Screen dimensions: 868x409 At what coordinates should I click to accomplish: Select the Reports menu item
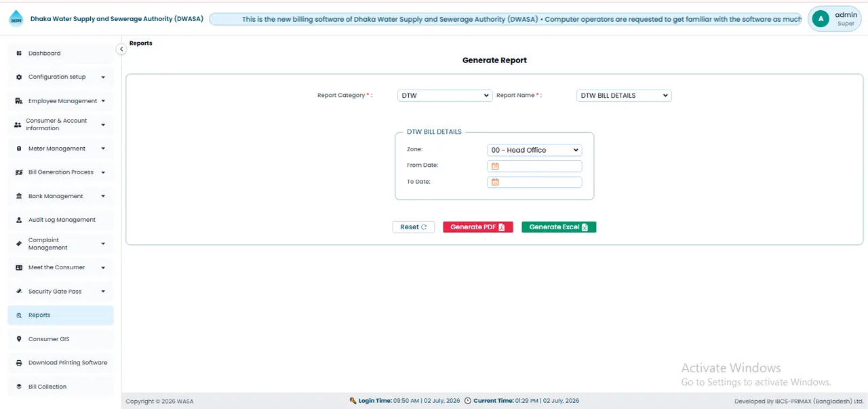pos(61,315)
